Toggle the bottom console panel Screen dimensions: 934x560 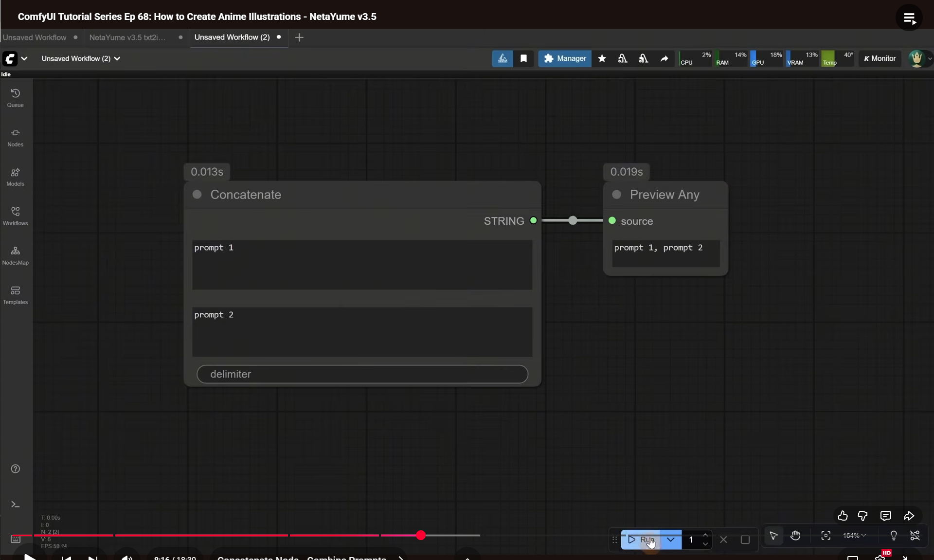click(x=15, y=505)
